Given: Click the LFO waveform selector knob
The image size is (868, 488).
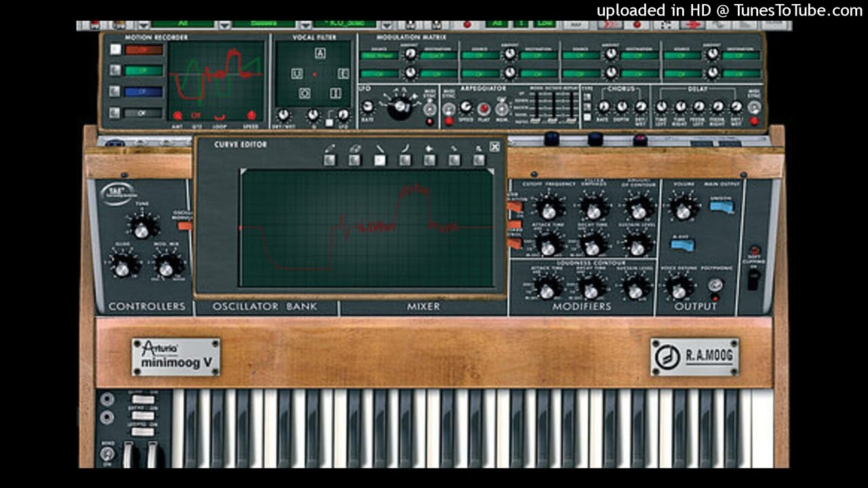Looking at the screenshot, I should (x=400, y=105).
